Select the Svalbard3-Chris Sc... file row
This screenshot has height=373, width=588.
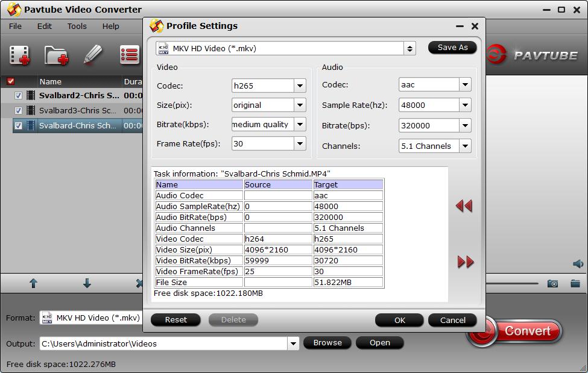(77, 111)
